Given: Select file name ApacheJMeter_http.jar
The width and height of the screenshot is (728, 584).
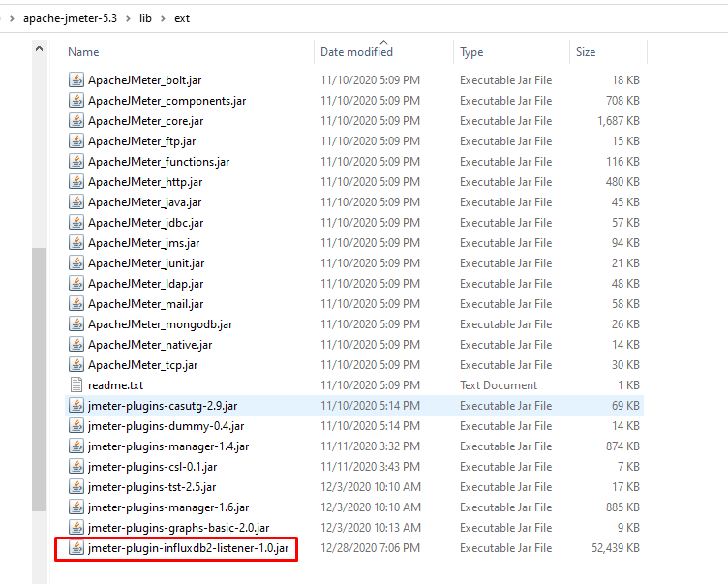Looking at the screenshot, I should click(x=145, y=182).
